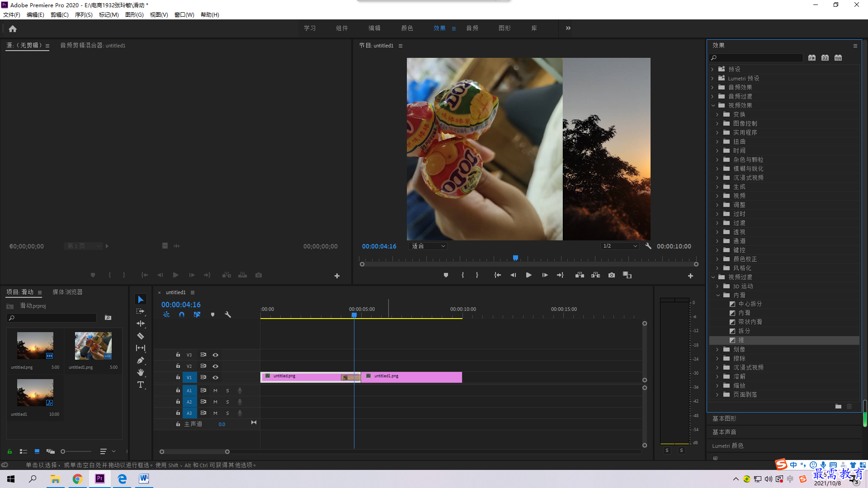This screenshot has width=868, height=488.
Task: Toggle sync lock for track A3
Action: tap(203, 413)
